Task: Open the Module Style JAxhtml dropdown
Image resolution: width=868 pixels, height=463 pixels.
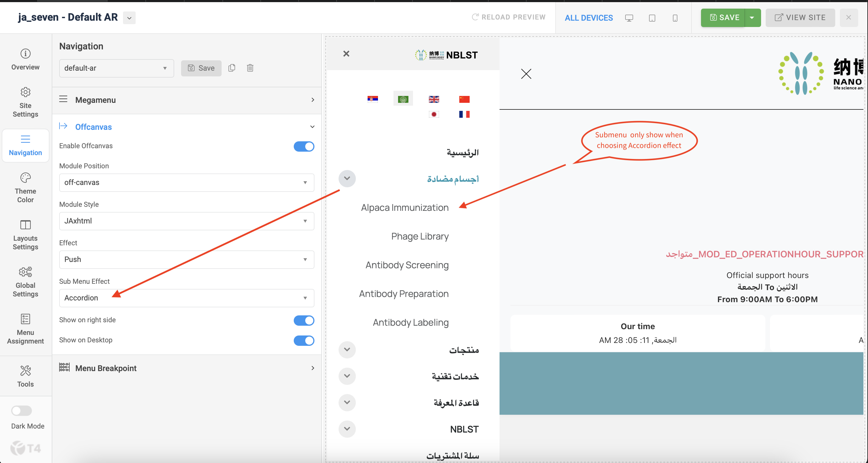Action: point(186,221)
